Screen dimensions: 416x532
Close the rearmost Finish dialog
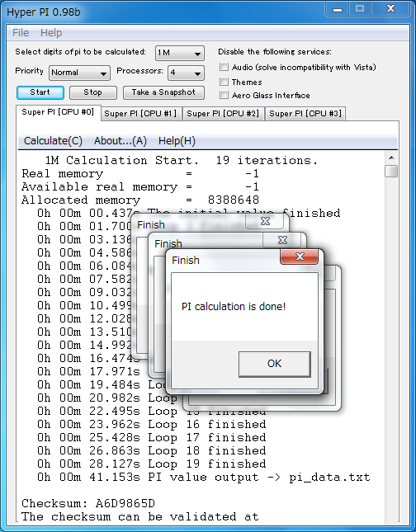point(265,221)
